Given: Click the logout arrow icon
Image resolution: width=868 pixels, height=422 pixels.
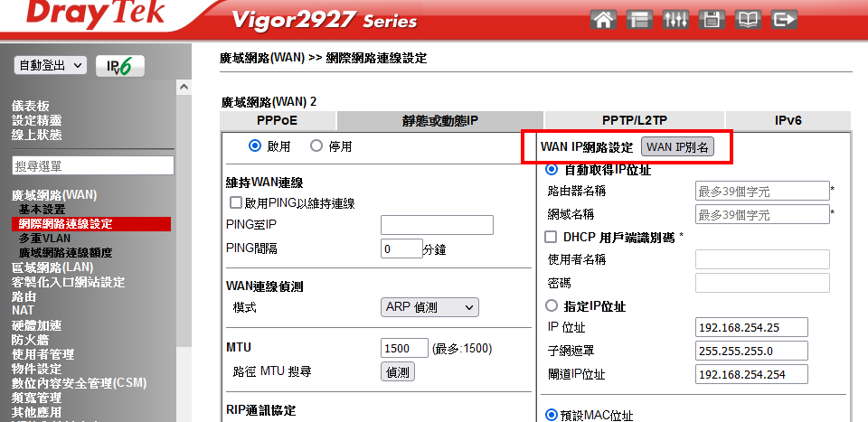Looking at the screenshot, I should 784,20.
